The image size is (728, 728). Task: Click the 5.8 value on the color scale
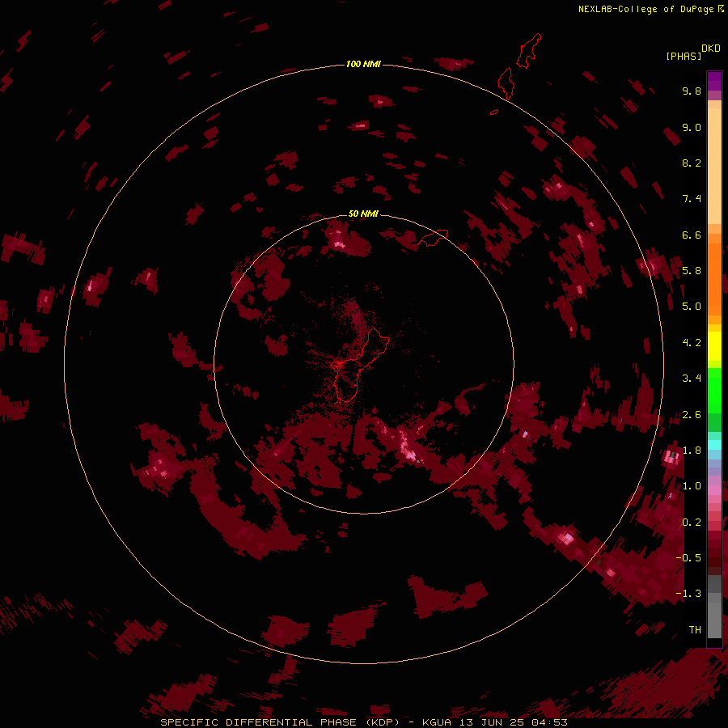[x=692, y=270]
